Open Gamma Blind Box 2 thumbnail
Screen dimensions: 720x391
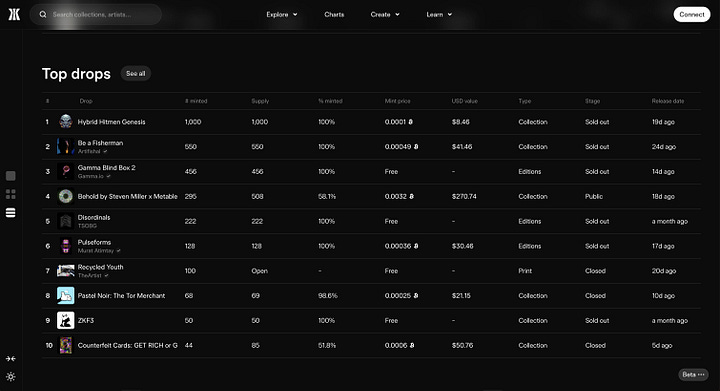[x=66, y=172]
